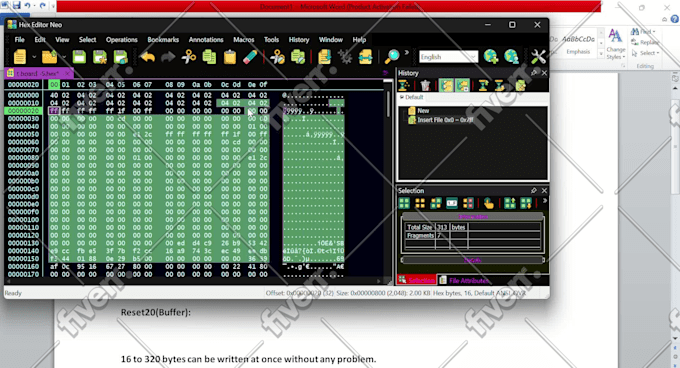The image size is (680, 368).
Task: Click Replace in Word Editing group
Action: (x=645, y=42)
